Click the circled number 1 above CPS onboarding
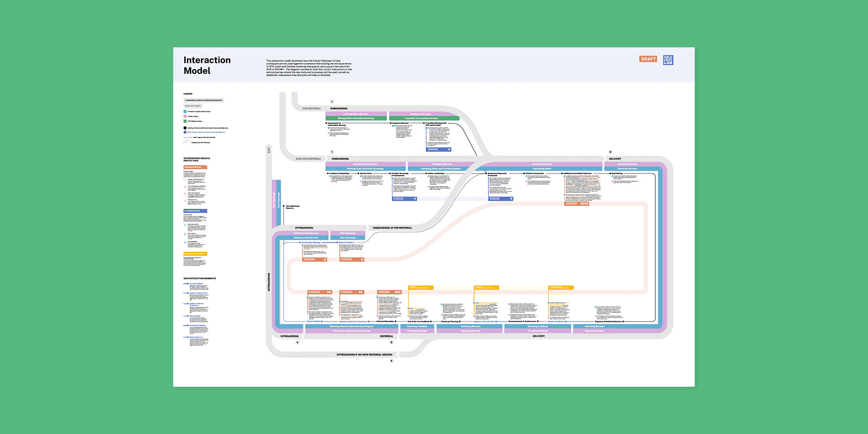This screenshot has width=868, height=434. click(x=332, y=102)
